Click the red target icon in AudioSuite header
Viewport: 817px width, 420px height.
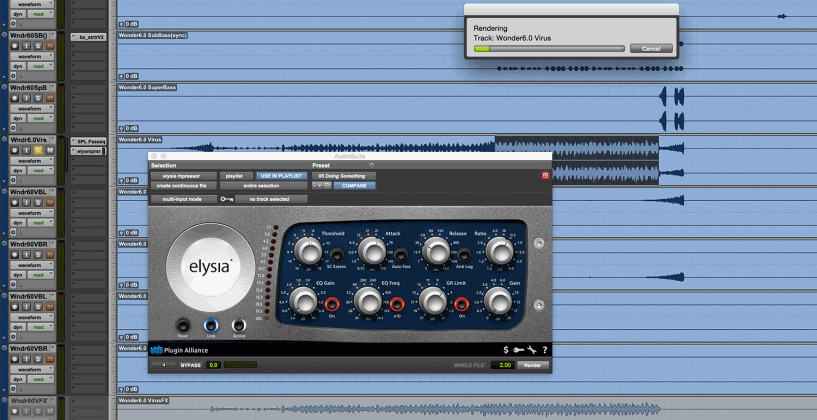[546, 176]
